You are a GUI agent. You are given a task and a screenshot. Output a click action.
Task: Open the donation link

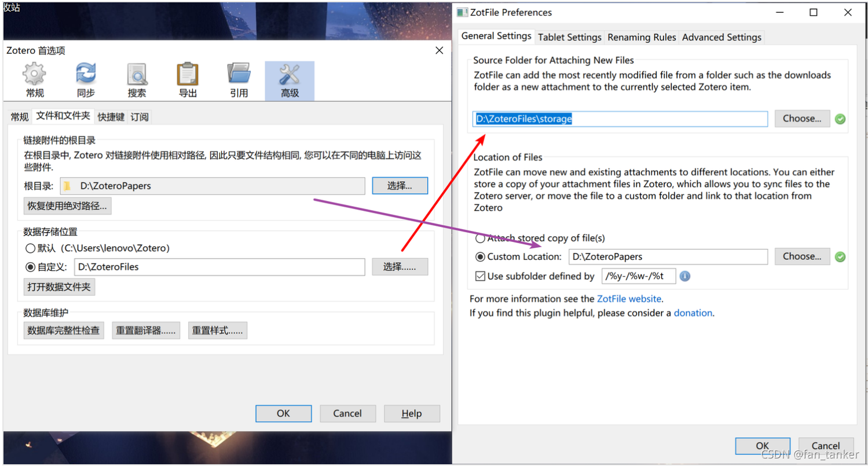pos(693,313)
